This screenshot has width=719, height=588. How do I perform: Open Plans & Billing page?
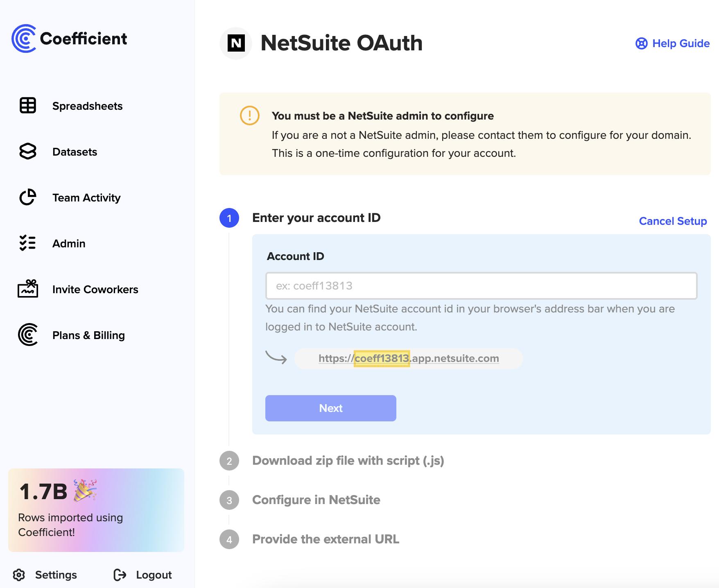88,335
